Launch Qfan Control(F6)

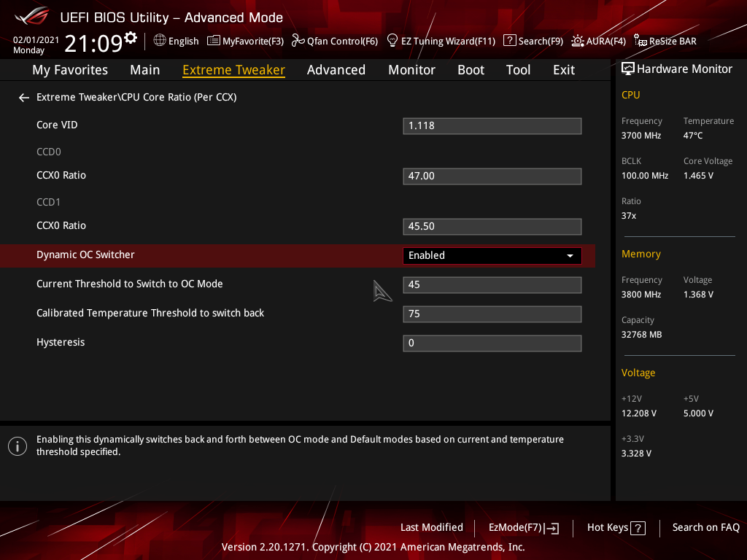[335, 41]
